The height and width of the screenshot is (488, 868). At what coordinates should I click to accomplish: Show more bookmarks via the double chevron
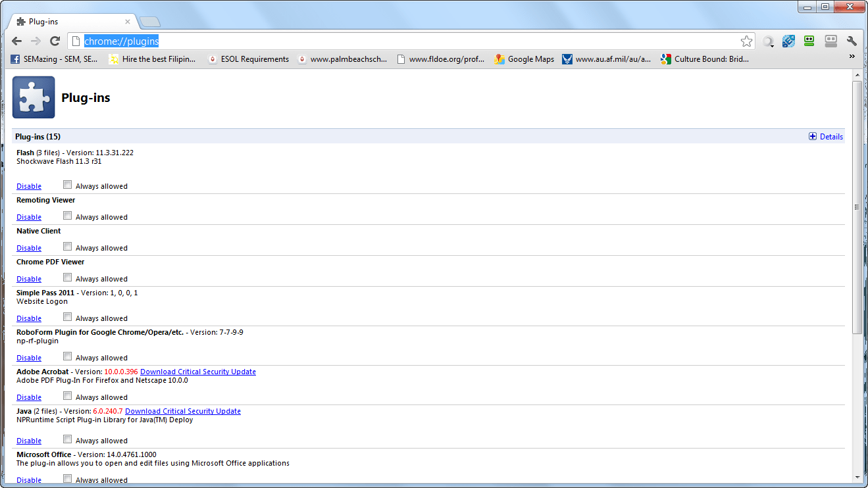[x=852, y=57]
